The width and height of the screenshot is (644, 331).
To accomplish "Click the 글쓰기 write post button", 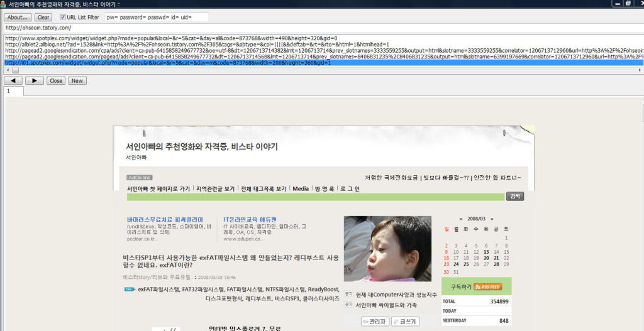I will click(406, 322).
